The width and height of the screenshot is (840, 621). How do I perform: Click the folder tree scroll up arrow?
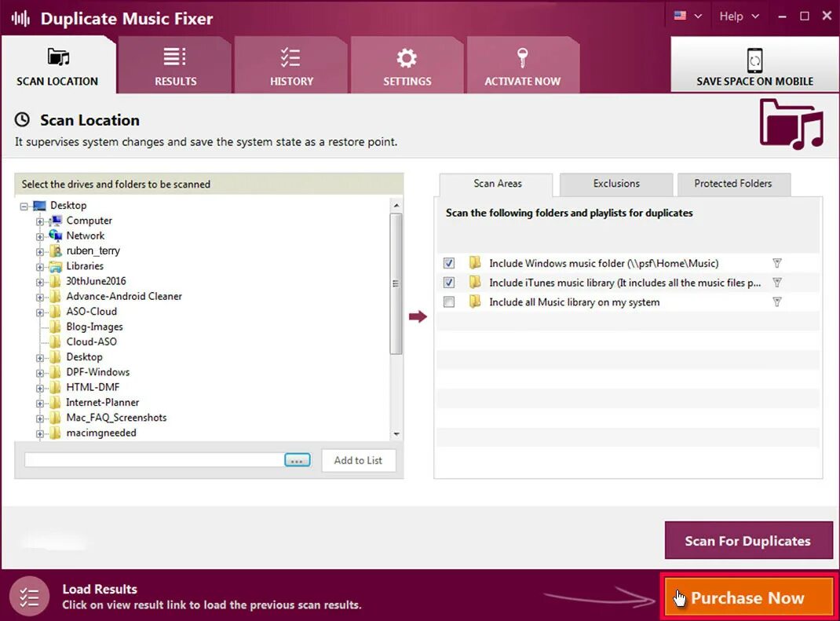[396, 206]
